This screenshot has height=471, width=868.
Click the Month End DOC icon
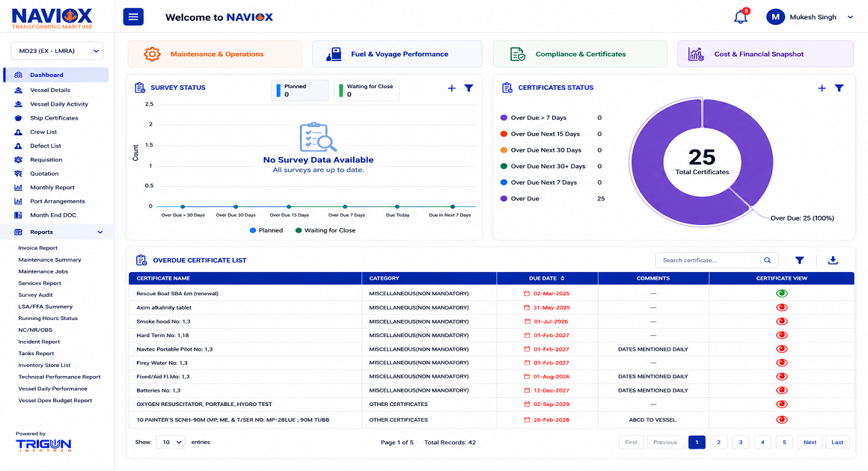point(18,215)
